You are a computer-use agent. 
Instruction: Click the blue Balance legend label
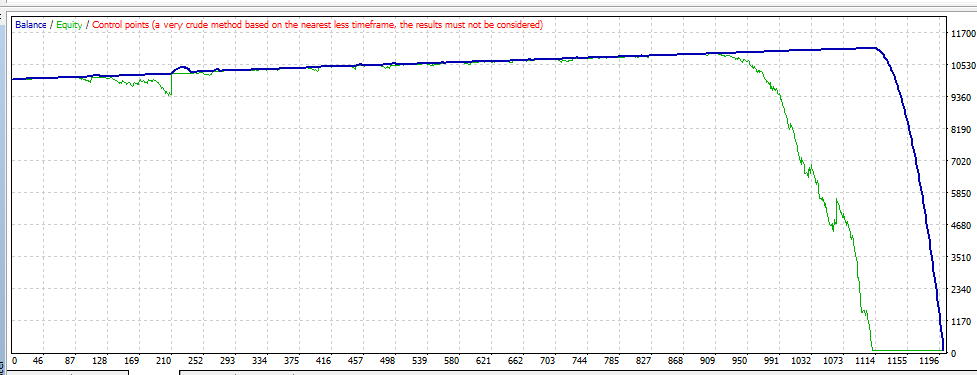[x=30, y=25]
